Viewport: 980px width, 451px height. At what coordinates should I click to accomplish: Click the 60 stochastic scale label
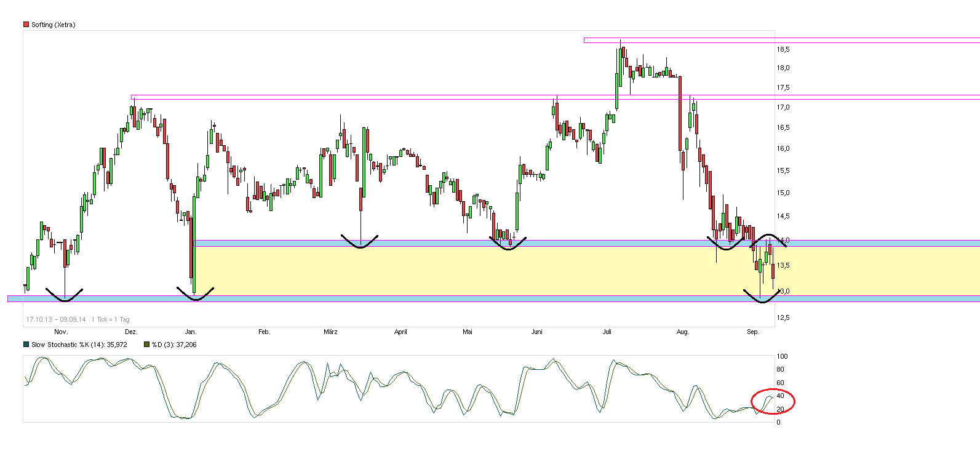coord(780,383)
